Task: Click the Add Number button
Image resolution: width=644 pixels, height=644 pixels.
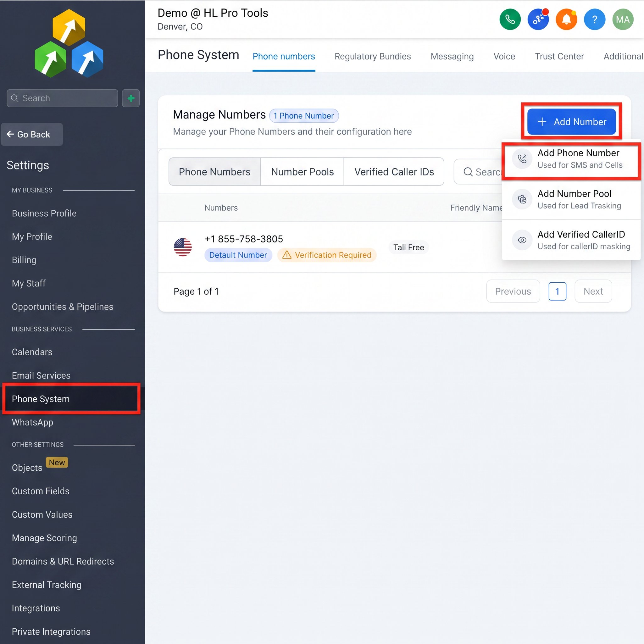Action: [x=571, y=122]
